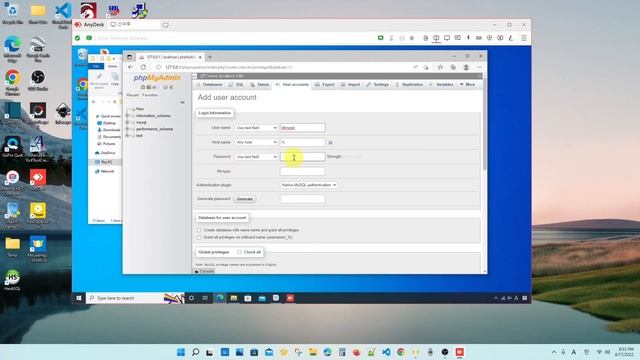Expand the More tab dropdown
The height and width of the screenshot is (360, 640).
468,84
